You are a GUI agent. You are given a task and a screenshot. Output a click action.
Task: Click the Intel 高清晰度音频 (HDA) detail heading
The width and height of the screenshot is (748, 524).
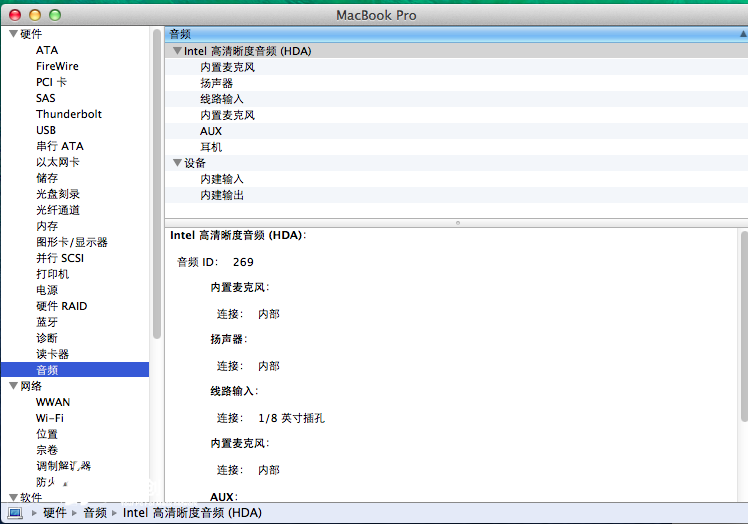point(238,235)
